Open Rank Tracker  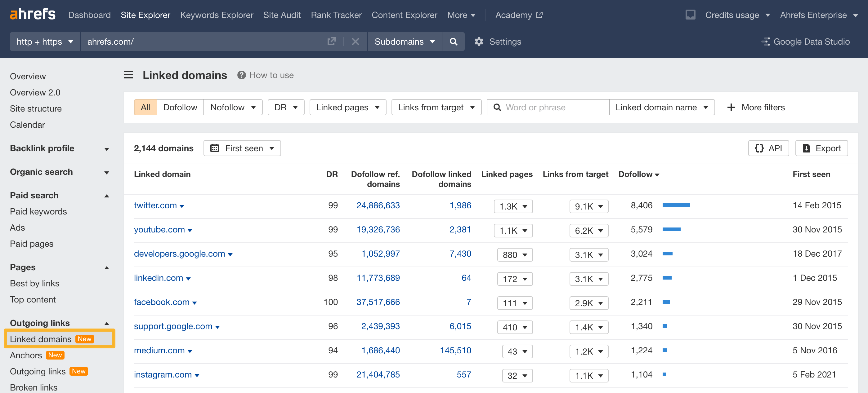click(x=336, y=15)
